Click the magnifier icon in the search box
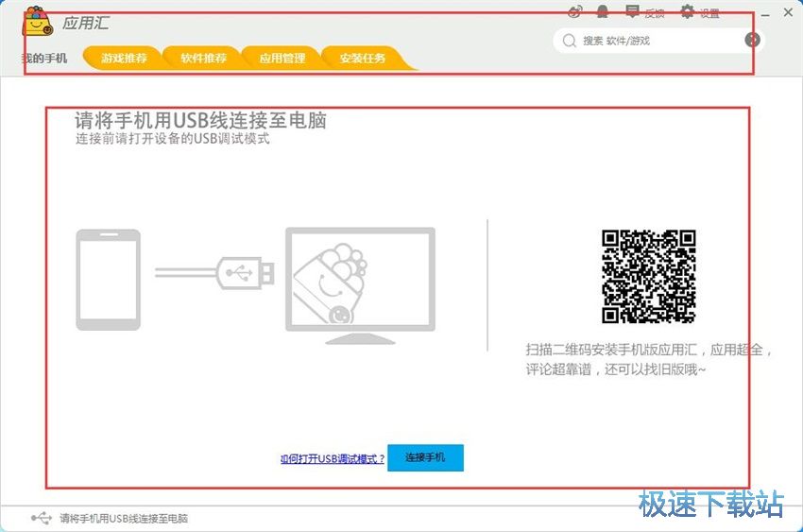The width and height of the screenshot is (803, 532). 569,41
